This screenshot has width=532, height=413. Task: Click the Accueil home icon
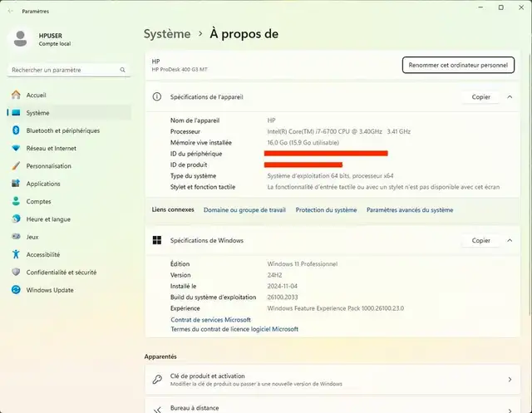[x=16, y=95]
